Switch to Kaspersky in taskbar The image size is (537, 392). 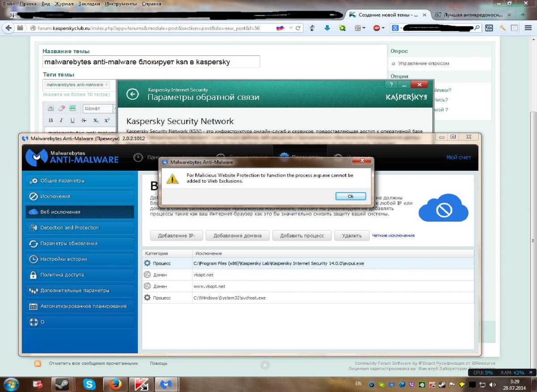pyautogui.click(x=141, y=384)
